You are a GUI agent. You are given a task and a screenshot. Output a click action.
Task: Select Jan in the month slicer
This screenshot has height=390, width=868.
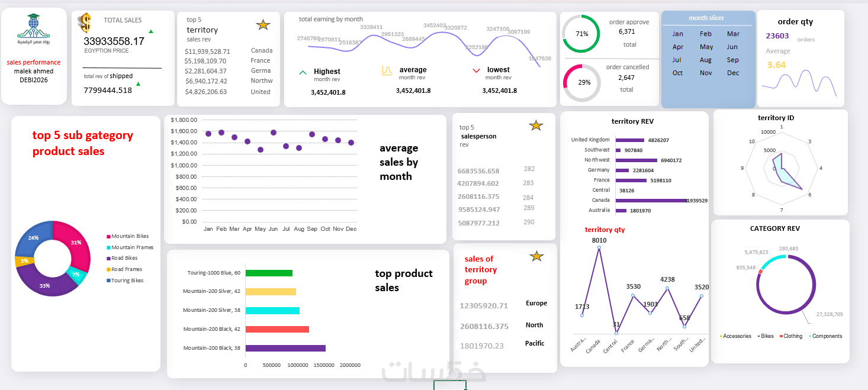tap(677, 34)
